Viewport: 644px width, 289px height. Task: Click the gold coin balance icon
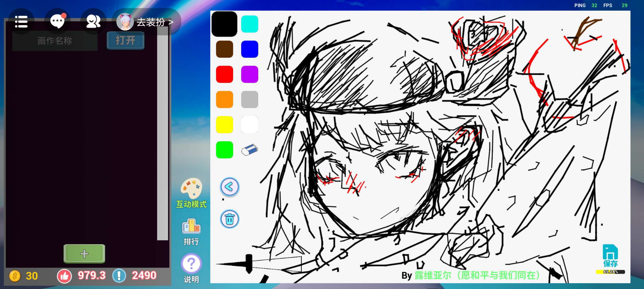[15, 276]
